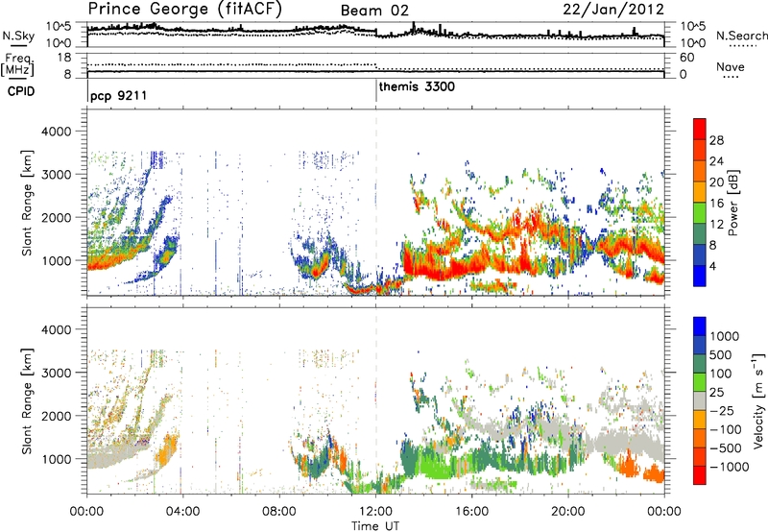
Task: Pick the Power color bar segment between 16 and 20
Action: click(x=700, y=192)
